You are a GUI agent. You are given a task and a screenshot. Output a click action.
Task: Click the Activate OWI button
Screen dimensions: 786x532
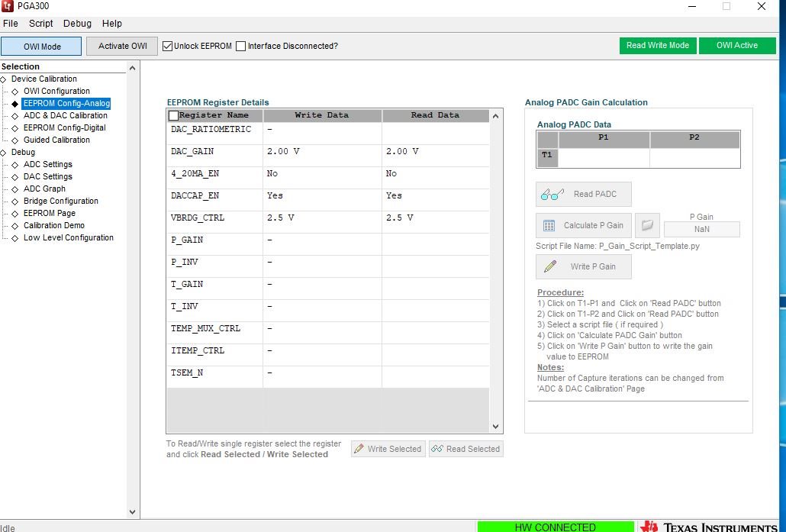(x=122, y=46)
